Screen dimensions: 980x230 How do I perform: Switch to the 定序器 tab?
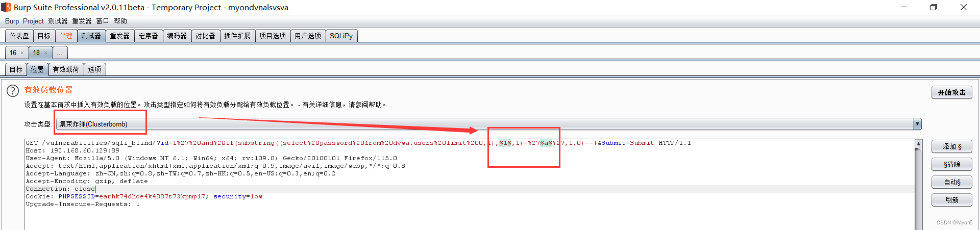[148, 36]
